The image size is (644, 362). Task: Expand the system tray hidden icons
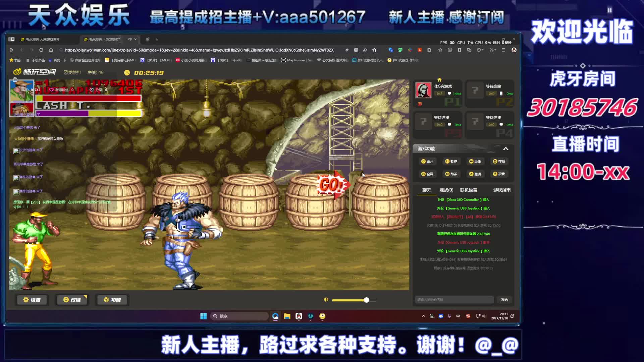tap(424, 316)
